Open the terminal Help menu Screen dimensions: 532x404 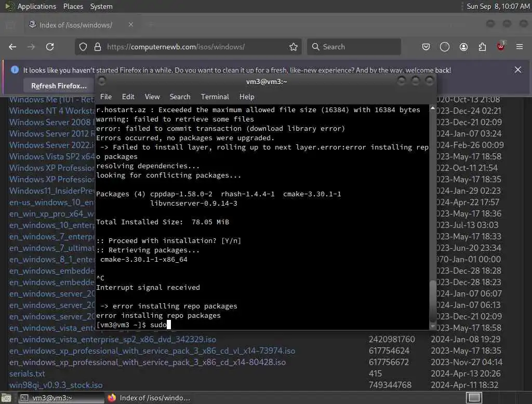click(247, 97)
